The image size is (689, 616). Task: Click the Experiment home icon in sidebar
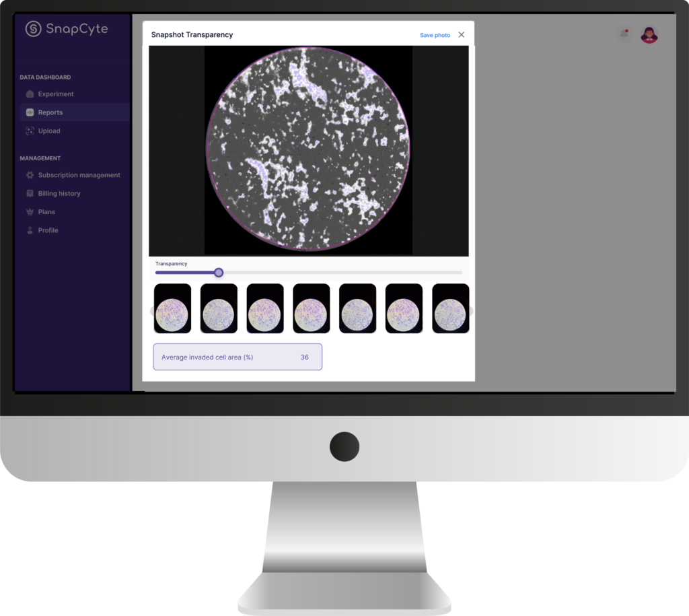pyautogui.click(x=30, y=94)
